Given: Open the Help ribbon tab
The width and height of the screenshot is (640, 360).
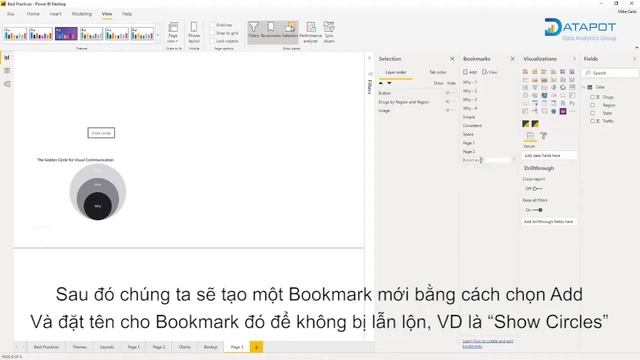Looking at the screenshot, I should click(x=127, y=14).
